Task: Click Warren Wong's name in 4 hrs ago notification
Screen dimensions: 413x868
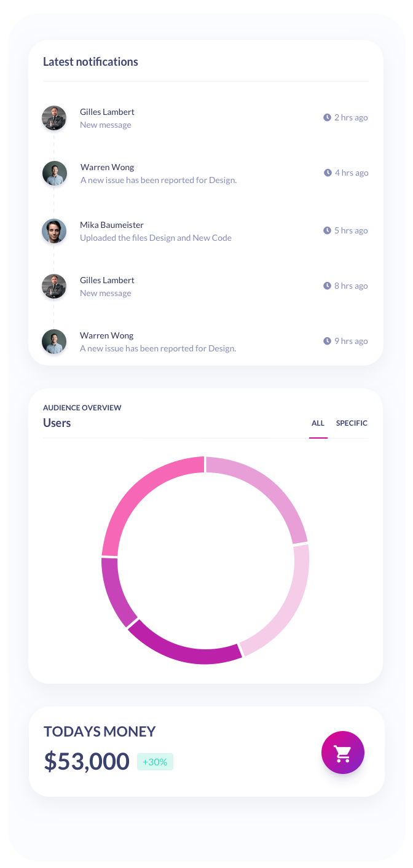Action: tap(107, 167)
